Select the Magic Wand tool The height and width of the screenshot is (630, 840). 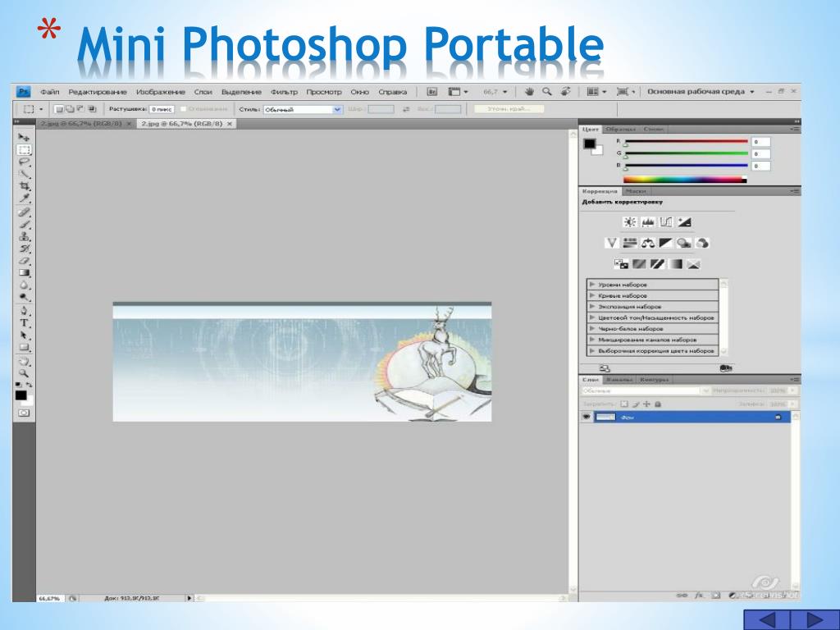[x=24, y=175]
